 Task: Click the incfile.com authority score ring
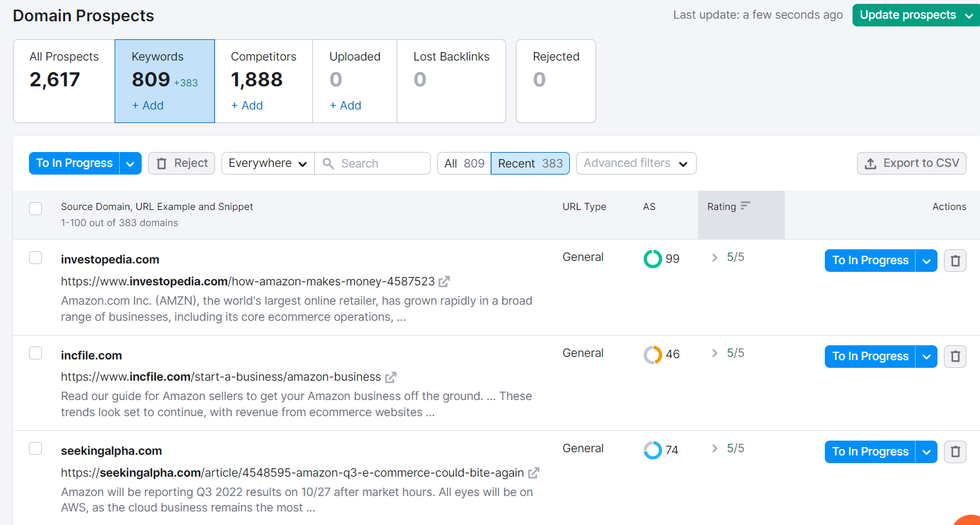coord(653,354)
